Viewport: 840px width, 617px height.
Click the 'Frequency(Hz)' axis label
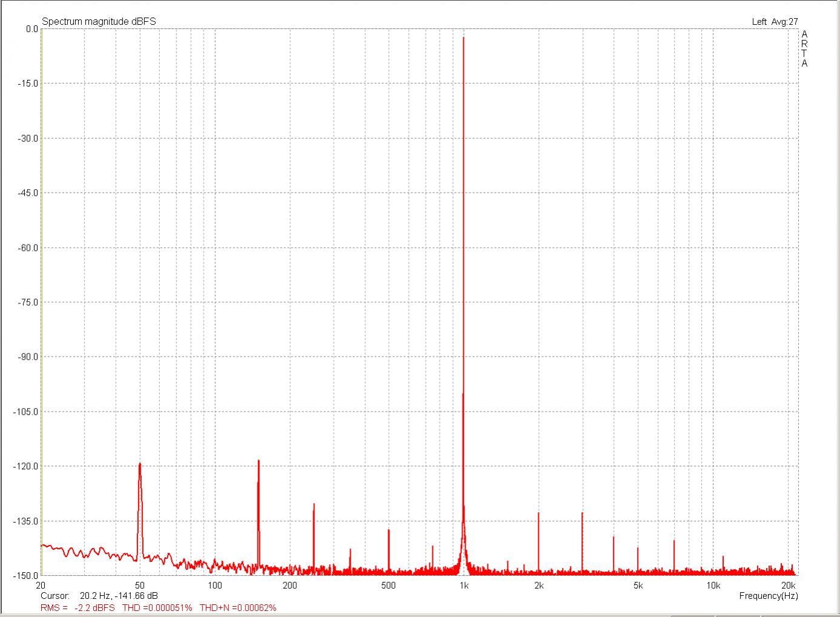769,596
